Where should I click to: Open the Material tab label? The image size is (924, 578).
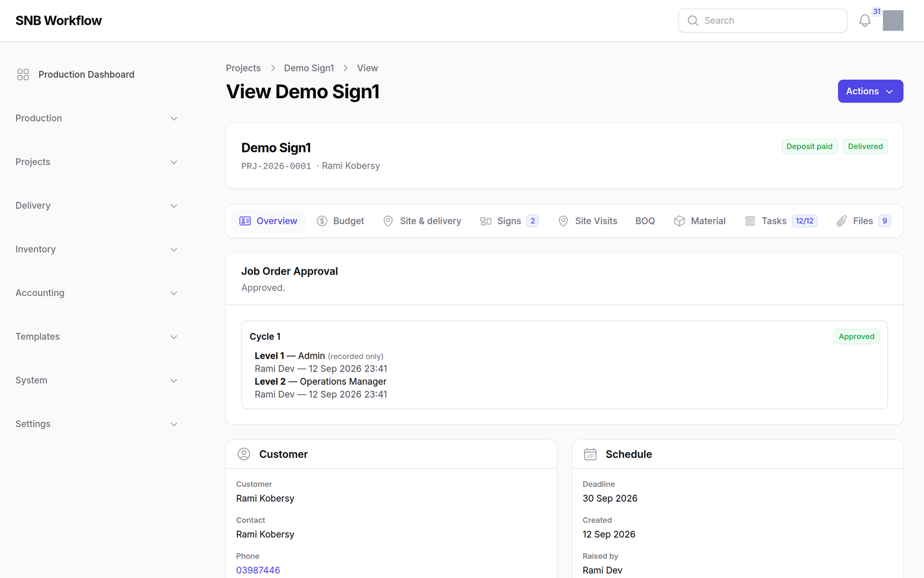pyautogui.click(x=708, y=221)
